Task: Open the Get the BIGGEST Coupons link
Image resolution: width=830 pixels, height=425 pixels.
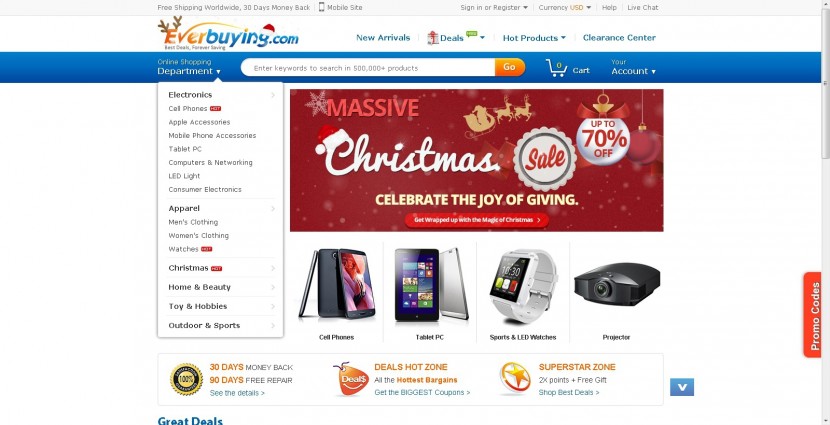Action: (x=422, y=393)
